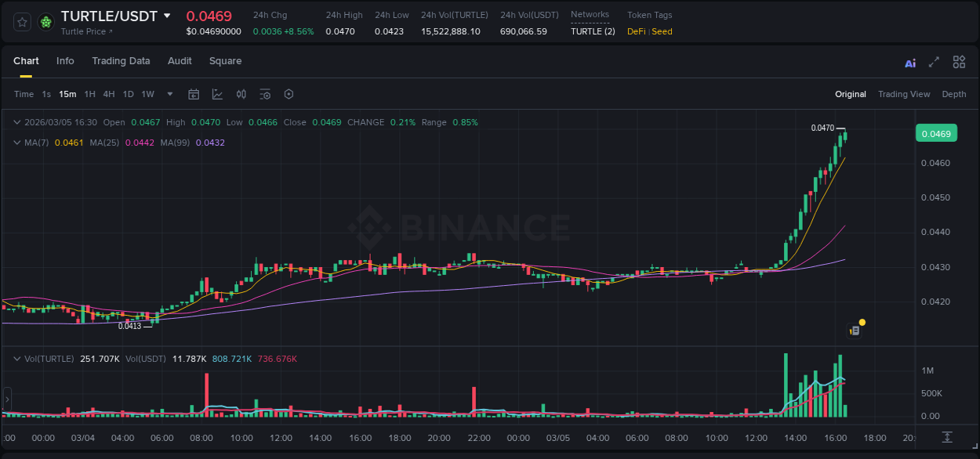This screenshot has width=980, height=459.
Task: Collapse the OHLC info row chevron
Action: click(16, 122)
